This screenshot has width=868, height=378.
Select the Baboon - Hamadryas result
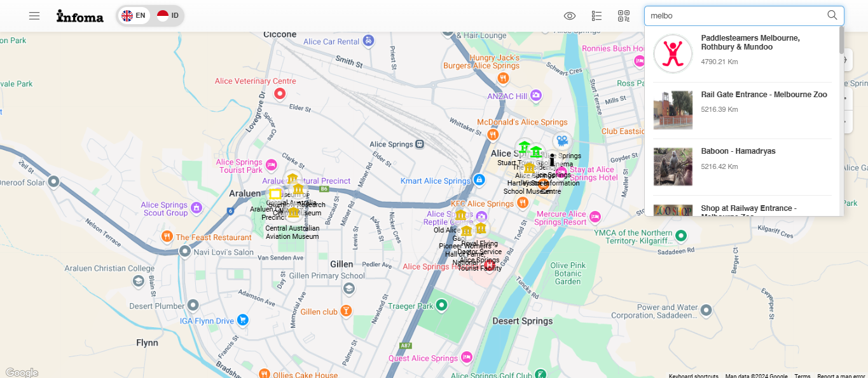pos(742,167)
